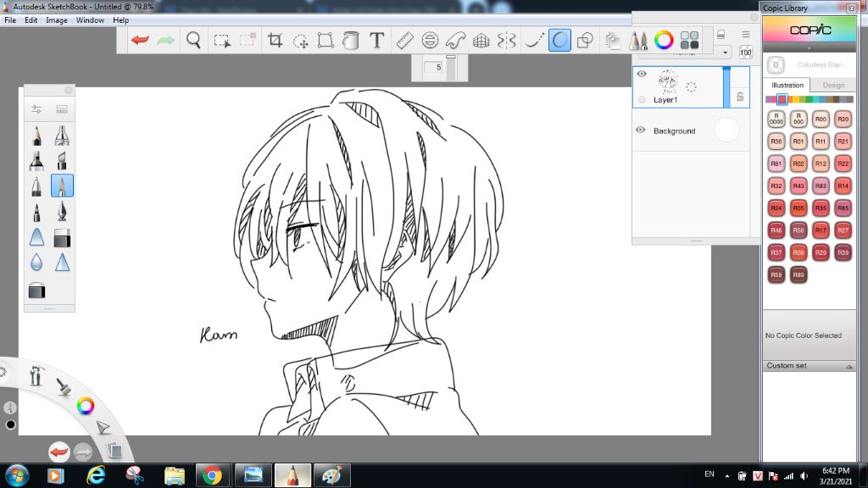The width and height of the screenshot is (868, 488).
Task: Open the brush library icon
Action: point(62,109)
